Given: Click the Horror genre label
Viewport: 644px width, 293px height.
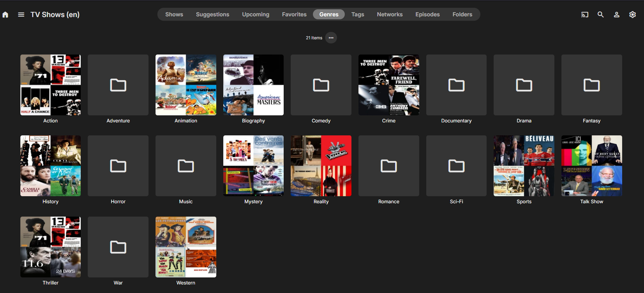Looking at the screenshot, I should [118, 202].
